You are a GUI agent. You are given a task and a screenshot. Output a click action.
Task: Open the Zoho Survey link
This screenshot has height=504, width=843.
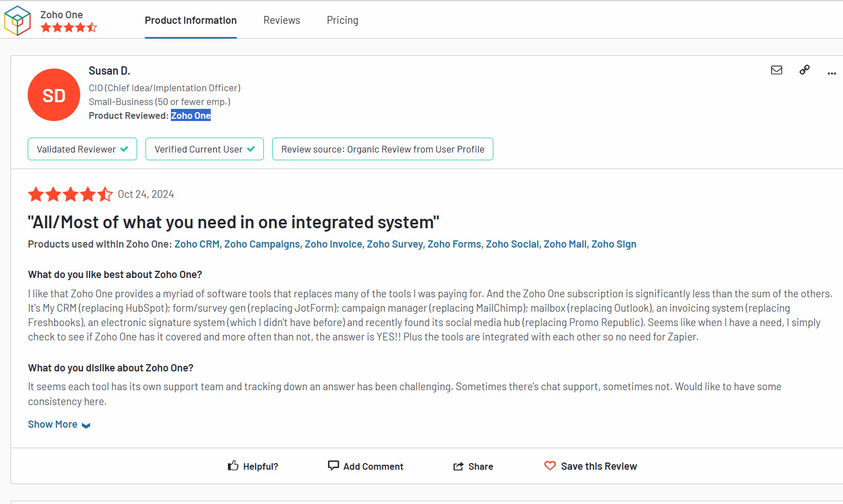[x=395, y=244]
